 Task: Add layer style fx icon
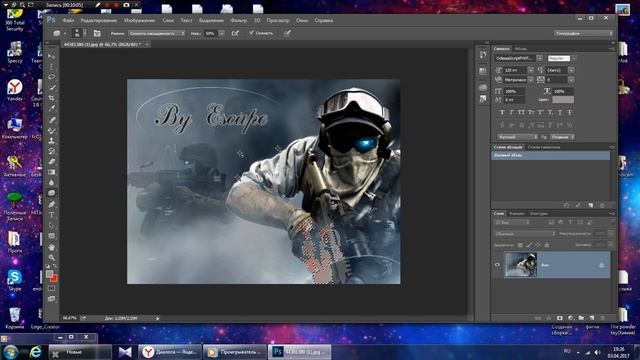pos(549,318)
